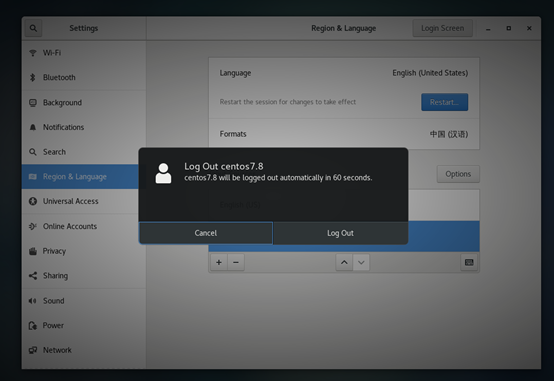Image resolution: width=554 pixels, height=381 pixels.
Task: Click the Wi-Fi icon in sidebar
Action: pos(33,53)
